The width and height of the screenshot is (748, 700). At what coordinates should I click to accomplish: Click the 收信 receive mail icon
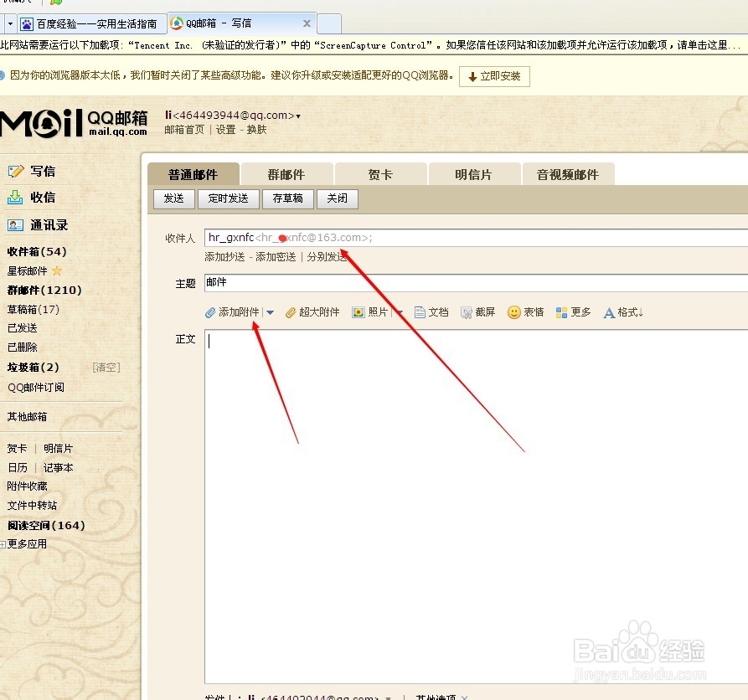coord(17,198)
